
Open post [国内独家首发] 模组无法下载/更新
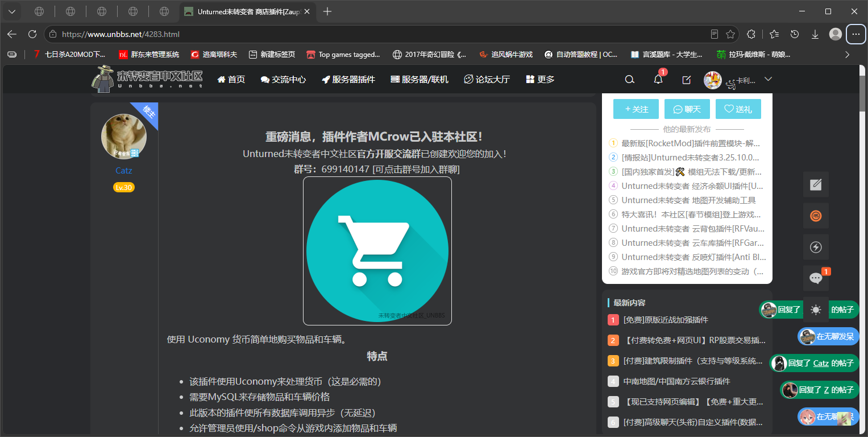point(691,172)
